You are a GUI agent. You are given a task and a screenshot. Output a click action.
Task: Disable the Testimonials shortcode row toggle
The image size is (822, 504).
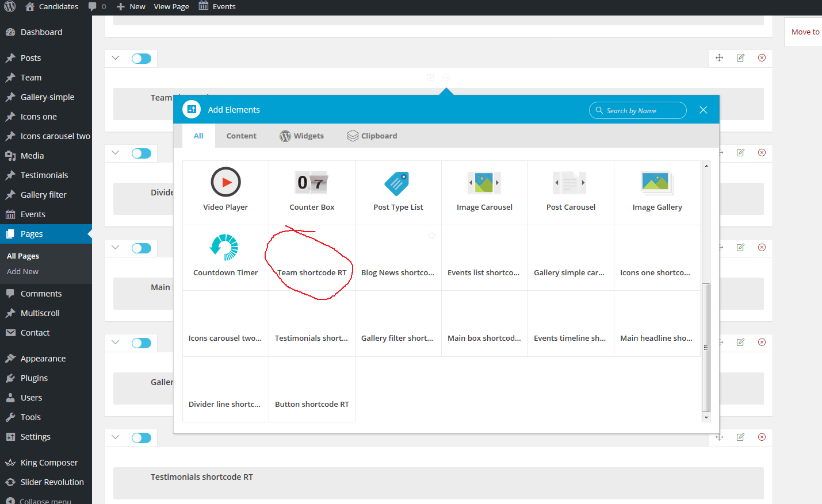pos(142,438)
